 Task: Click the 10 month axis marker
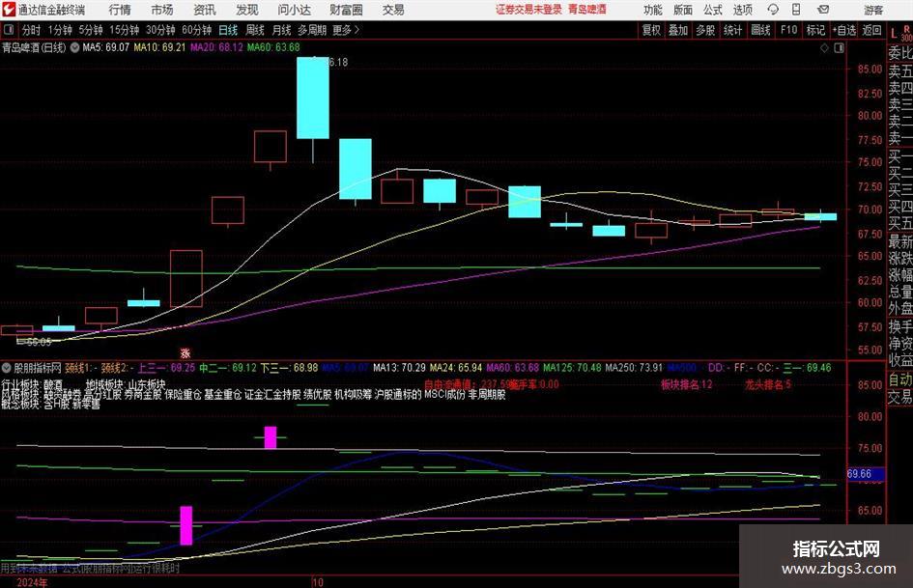coord(318,582)
